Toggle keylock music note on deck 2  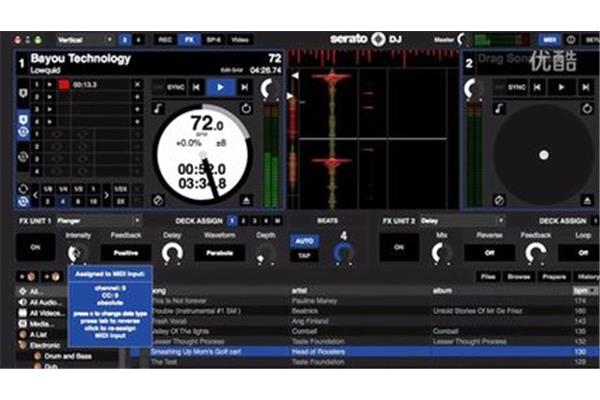click(x=499, y=109)
